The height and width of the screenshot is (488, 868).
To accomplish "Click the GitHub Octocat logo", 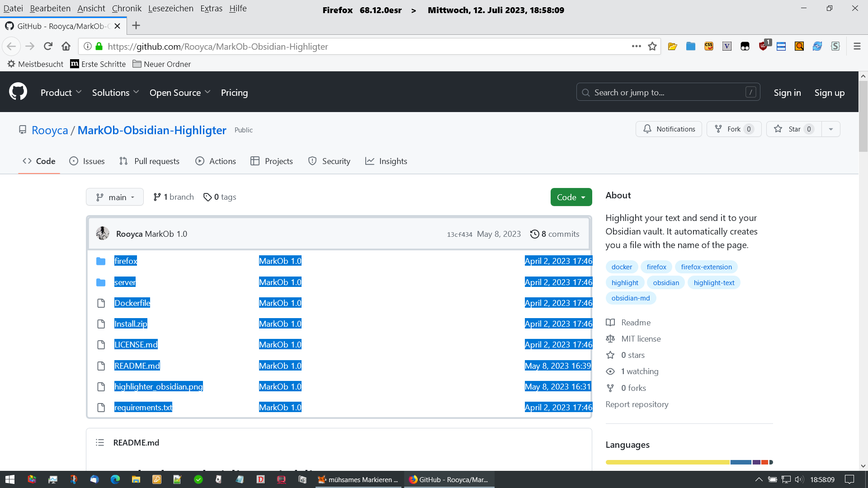I will [x=18, y=92].
